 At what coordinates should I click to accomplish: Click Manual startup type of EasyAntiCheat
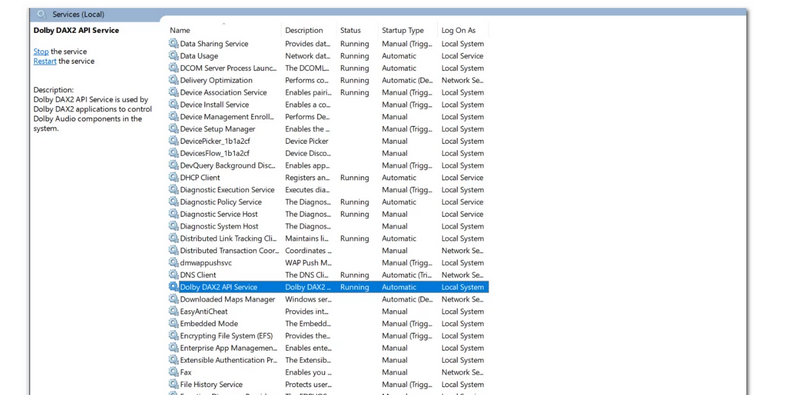tap(394, 311)
